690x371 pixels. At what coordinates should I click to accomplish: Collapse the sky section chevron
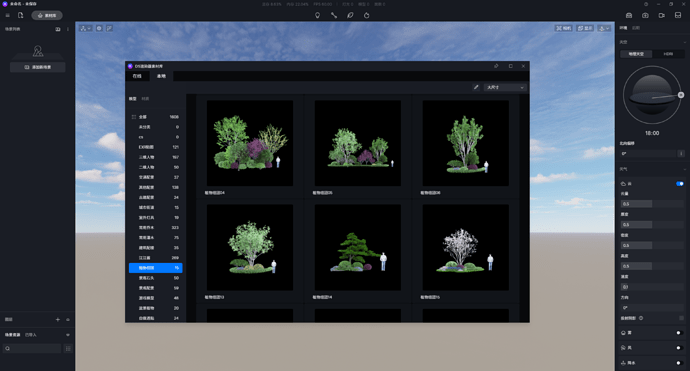tap(685, 42)
